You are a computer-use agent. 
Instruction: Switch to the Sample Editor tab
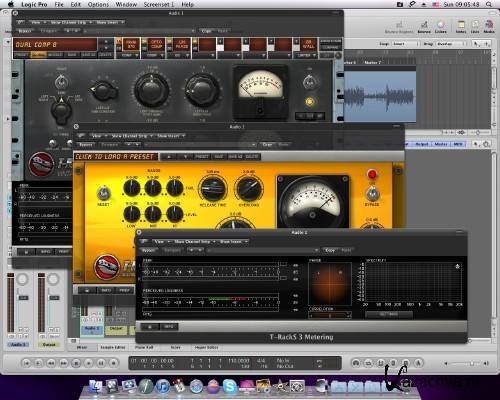point(113,347)
